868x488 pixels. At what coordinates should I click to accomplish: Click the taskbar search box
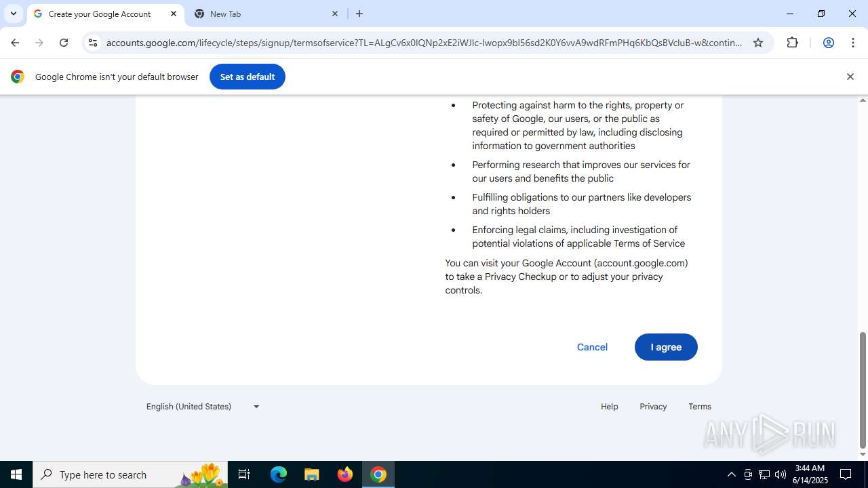[130, 474]
